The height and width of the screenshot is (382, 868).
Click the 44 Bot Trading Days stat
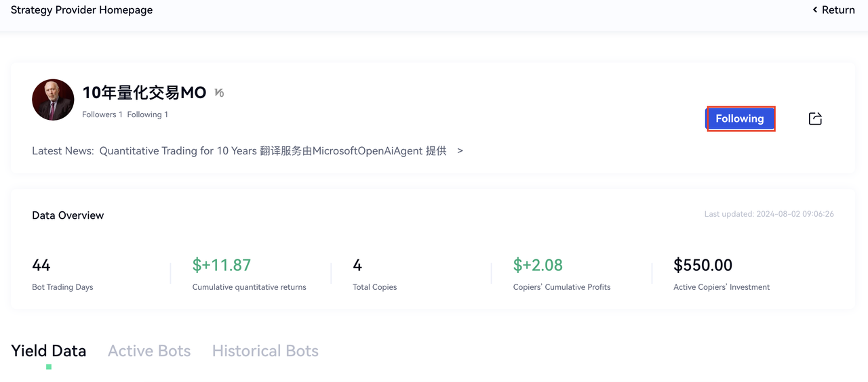coord(41,265)
